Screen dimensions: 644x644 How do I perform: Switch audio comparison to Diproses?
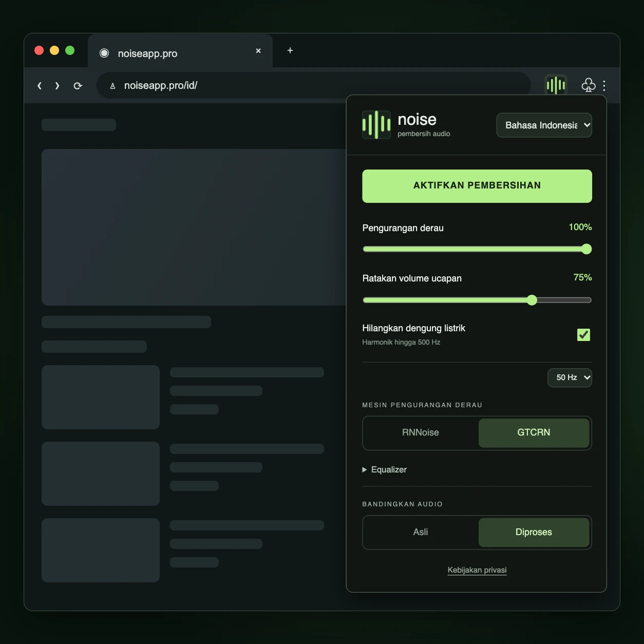[534, 532]
